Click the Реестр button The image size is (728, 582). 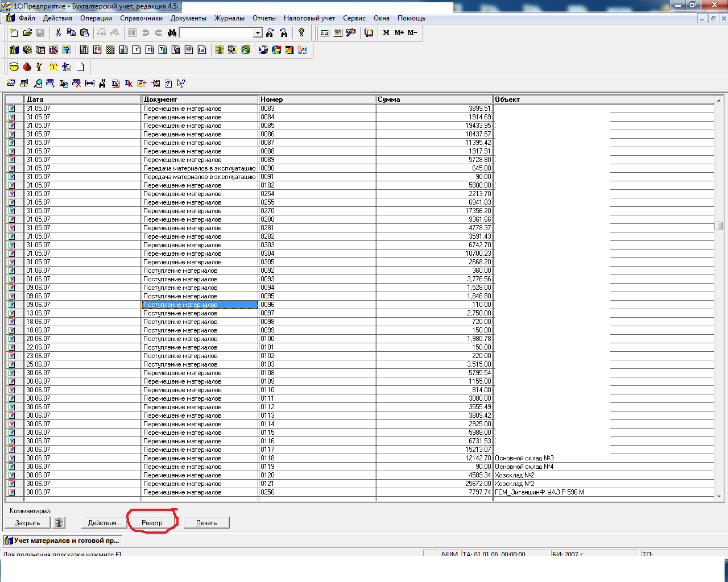tap(152, 523)
